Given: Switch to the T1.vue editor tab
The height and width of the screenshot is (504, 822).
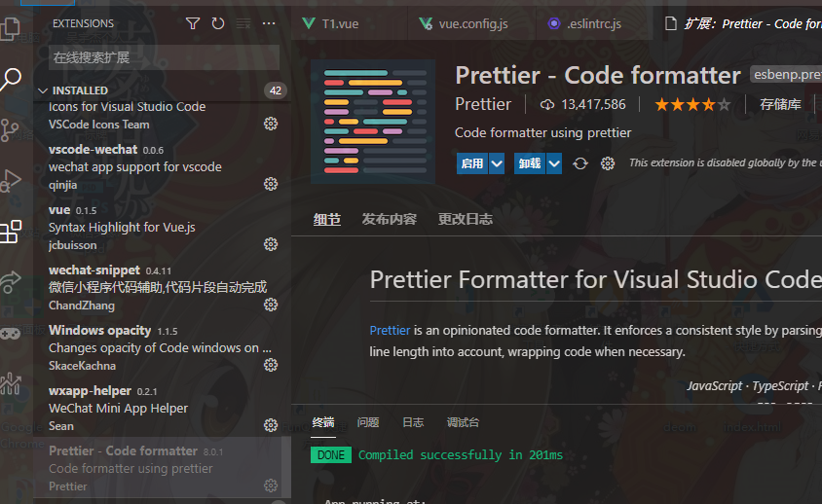Looking at the screenshot, I should click(x=349, y=23).
